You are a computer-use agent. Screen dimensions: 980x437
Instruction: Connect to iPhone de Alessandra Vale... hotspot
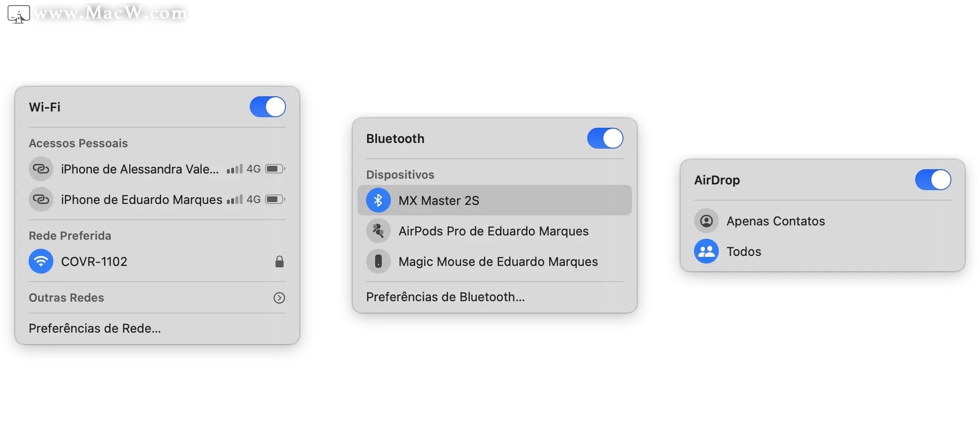[157, 169]
